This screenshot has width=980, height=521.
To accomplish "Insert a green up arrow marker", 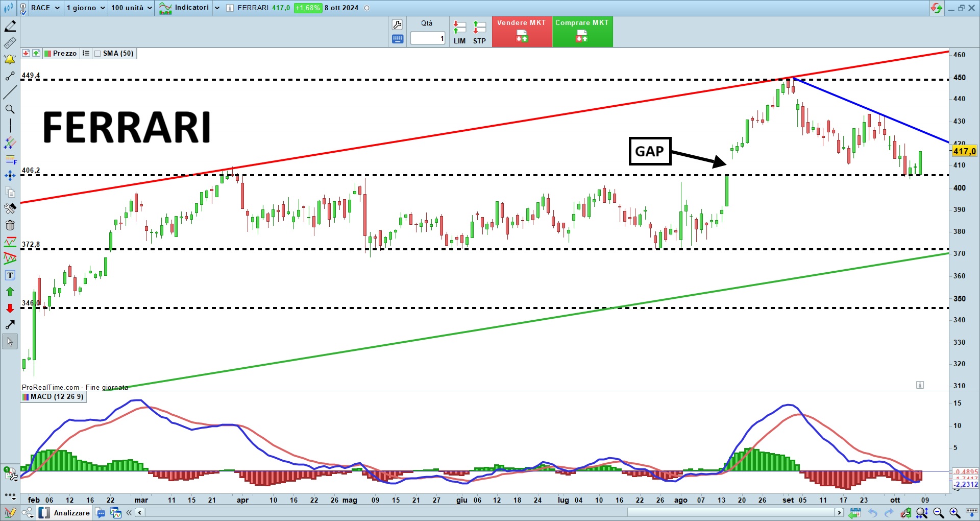I will pyautogui.click(x=10, y=292).
